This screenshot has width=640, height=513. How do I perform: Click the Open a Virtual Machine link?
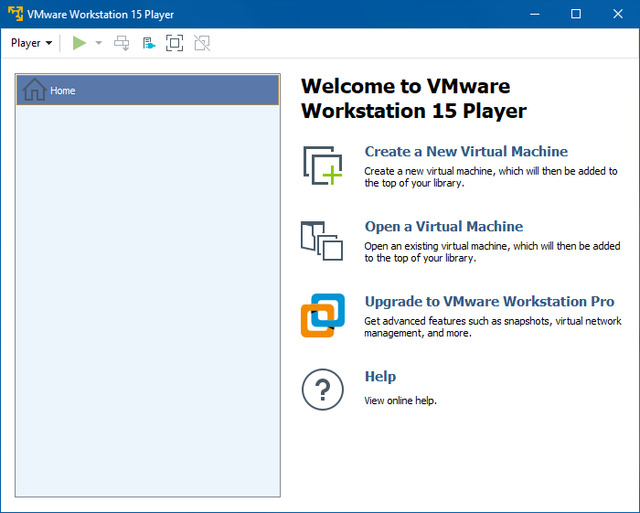click(444, 227)
